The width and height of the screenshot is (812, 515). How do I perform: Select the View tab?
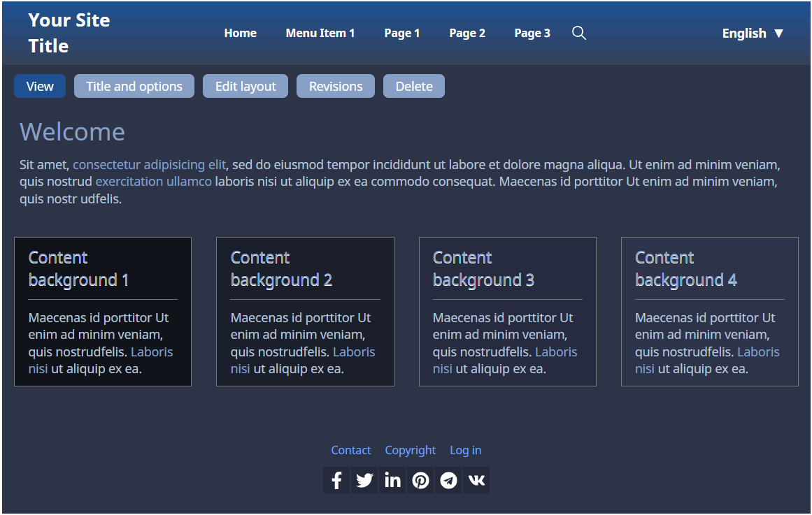pos(40,86)
